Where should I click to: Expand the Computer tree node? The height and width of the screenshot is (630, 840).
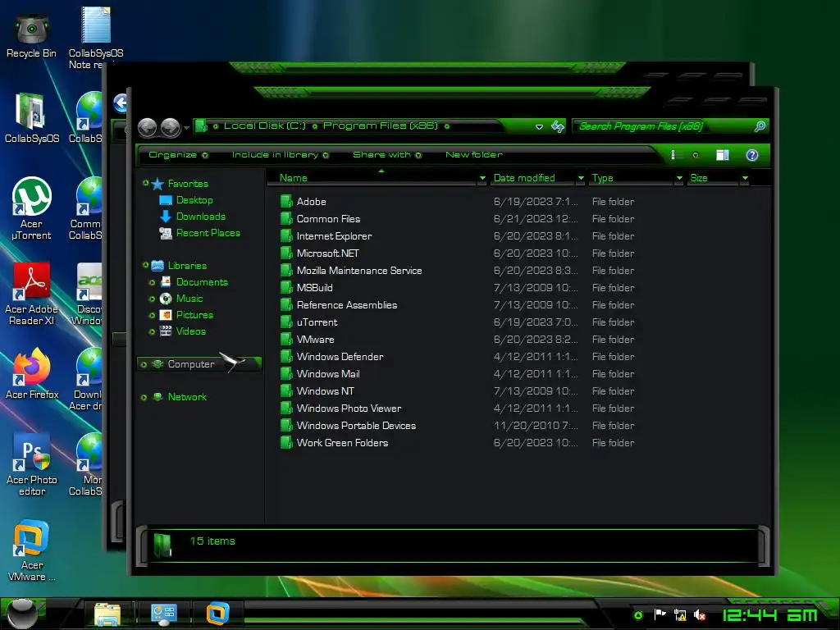(144, 364)
